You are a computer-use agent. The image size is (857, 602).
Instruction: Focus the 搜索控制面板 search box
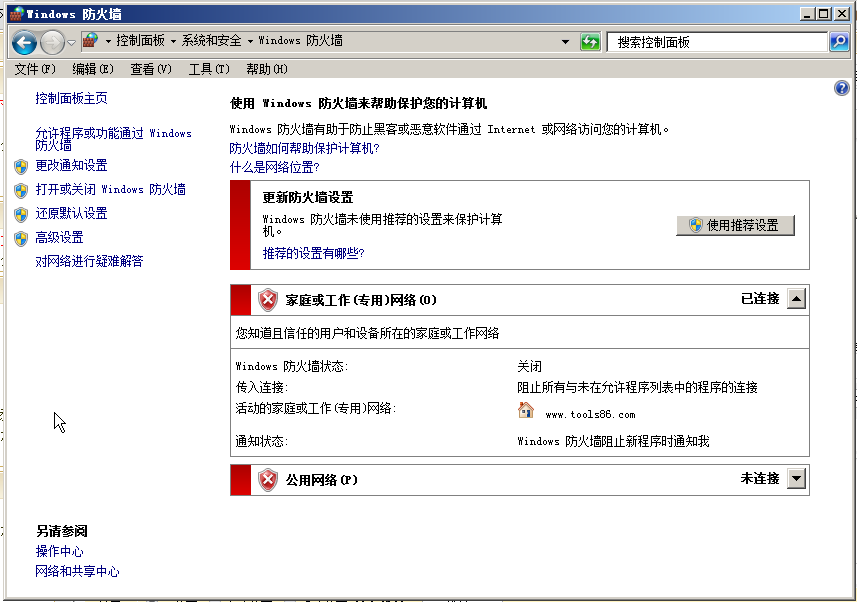[x=717, y=42]
